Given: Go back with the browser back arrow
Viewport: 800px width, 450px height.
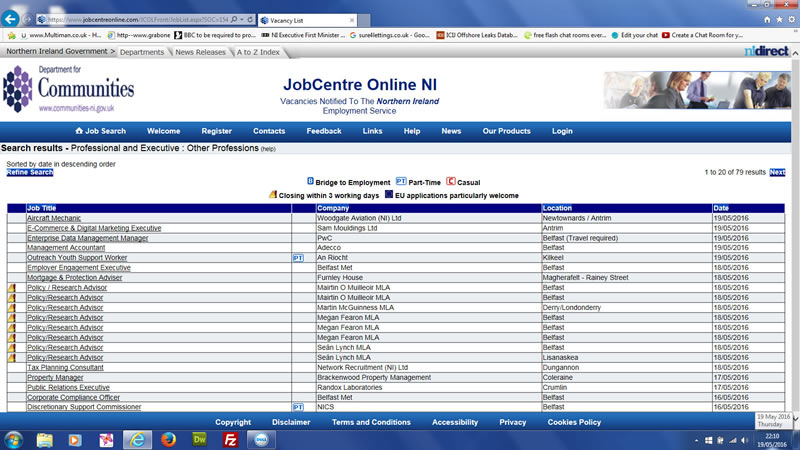Looking at the screenshot, I should (x=10, y=19).
